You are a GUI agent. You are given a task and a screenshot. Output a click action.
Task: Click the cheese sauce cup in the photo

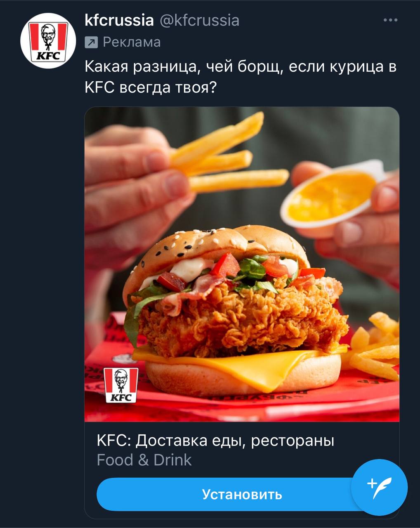(x=333, y=193)
